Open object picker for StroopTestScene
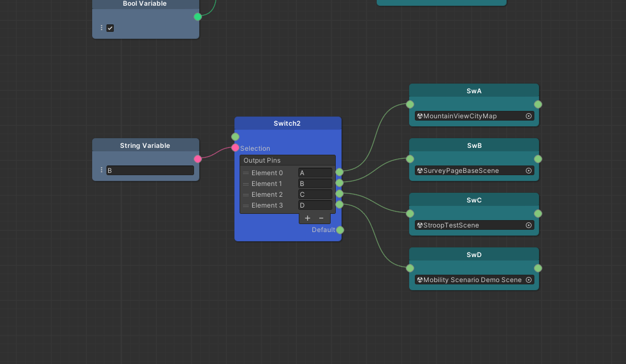The image size is (626, 364). [529, 225]
